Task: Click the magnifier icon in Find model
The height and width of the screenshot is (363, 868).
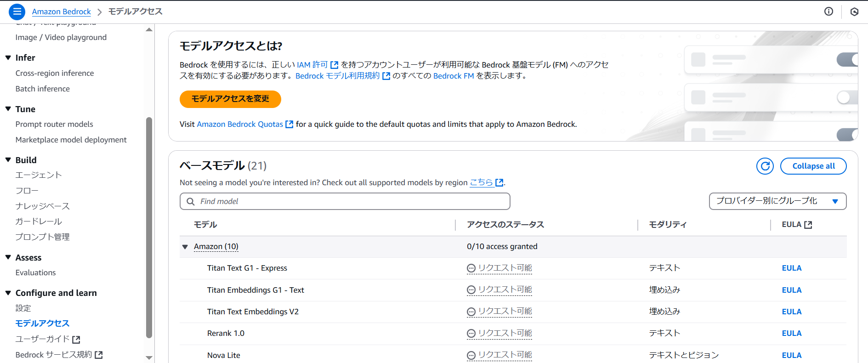Action: [x=190, y=201]
